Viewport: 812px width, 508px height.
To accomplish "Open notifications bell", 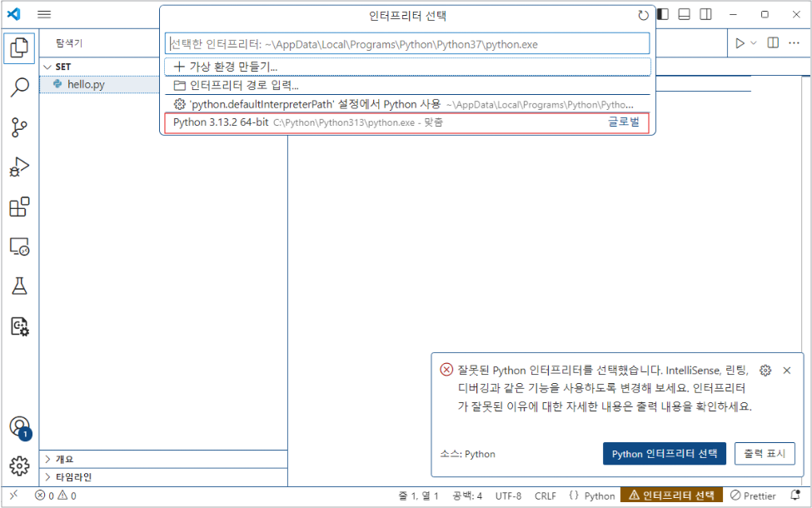I will click(x=795, y=495).
